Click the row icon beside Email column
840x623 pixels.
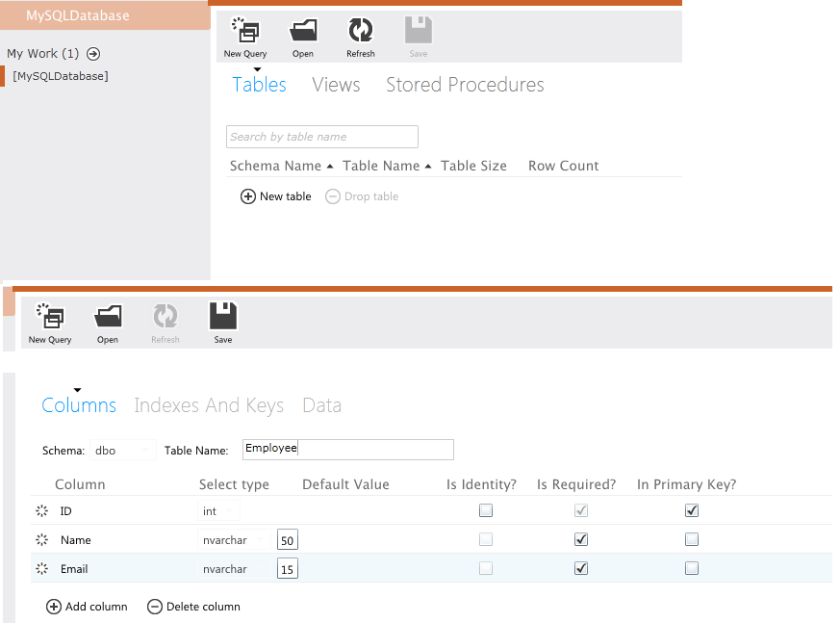[41, 569]
